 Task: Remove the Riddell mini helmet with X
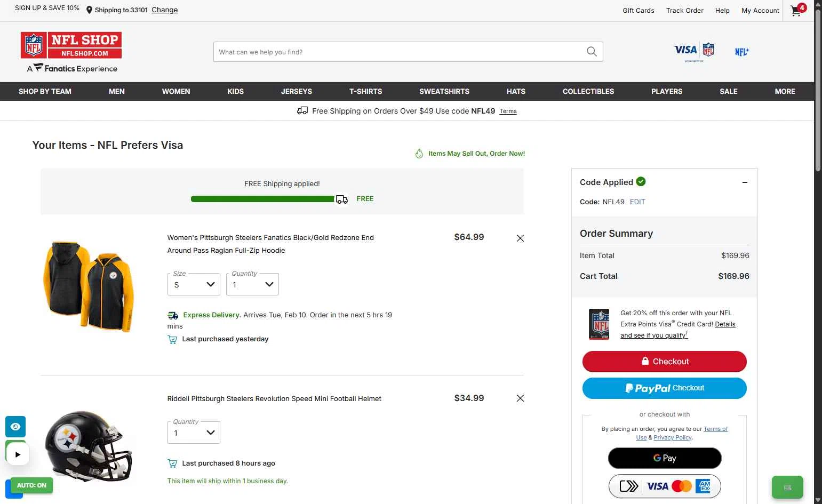click(x=520, y=398)
